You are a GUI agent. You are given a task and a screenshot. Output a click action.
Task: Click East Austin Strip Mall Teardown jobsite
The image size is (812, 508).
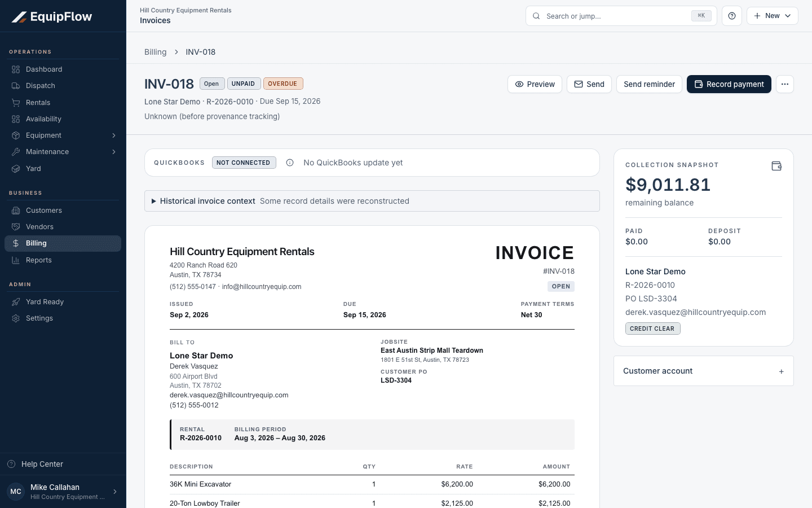(x=432, y=351)
